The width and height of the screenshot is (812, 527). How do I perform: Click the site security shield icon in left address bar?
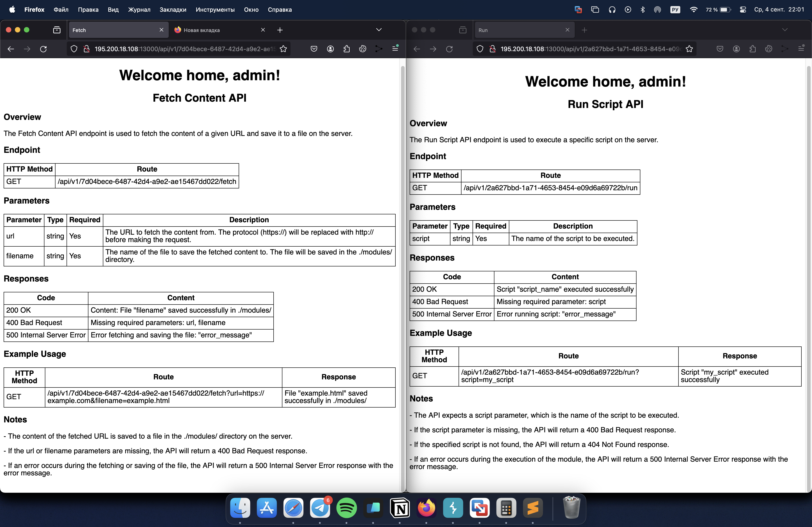pyautogui.click(x=74, y=49)
